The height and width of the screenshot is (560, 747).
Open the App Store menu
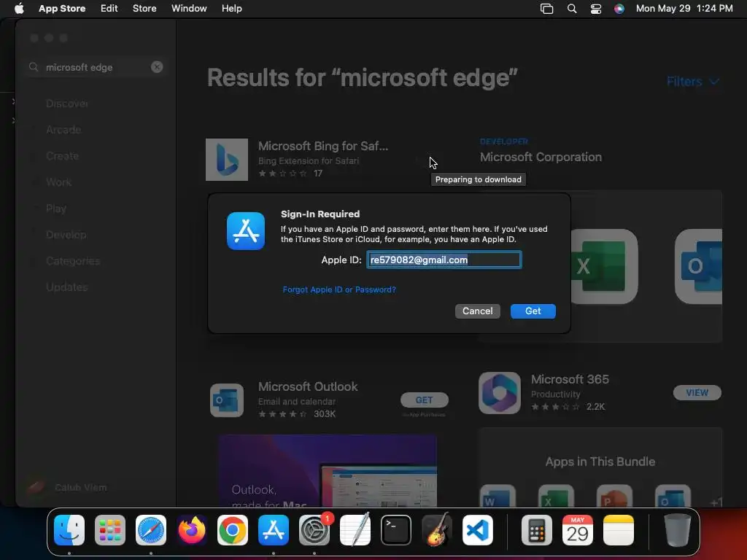(x=62, y=9)
